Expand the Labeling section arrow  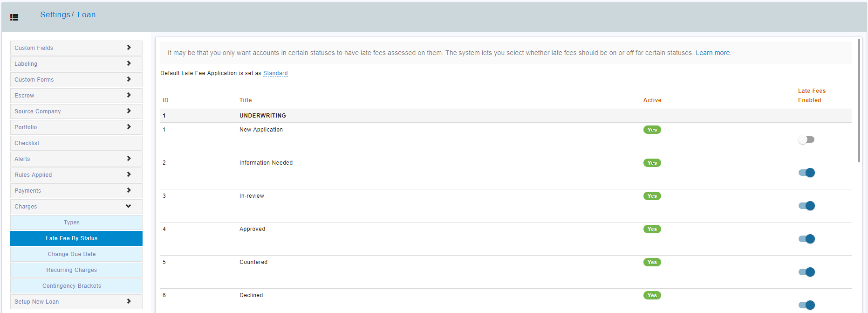129,63
